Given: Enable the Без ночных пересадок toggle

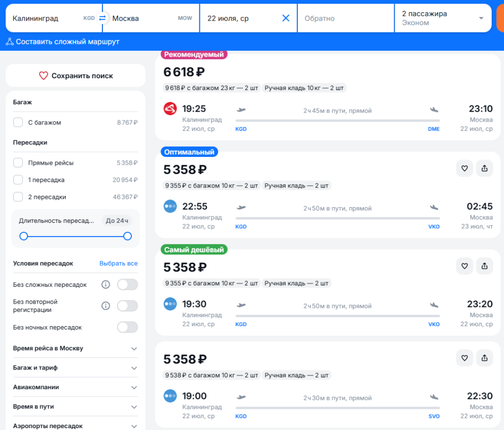Looking at the screenshot, I should click(x=127, y=327).
